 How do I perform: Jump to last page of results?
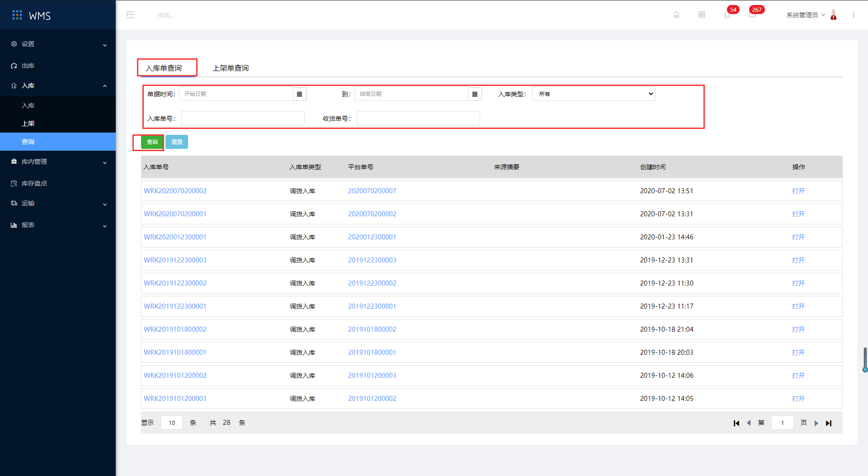click(829, 423)
